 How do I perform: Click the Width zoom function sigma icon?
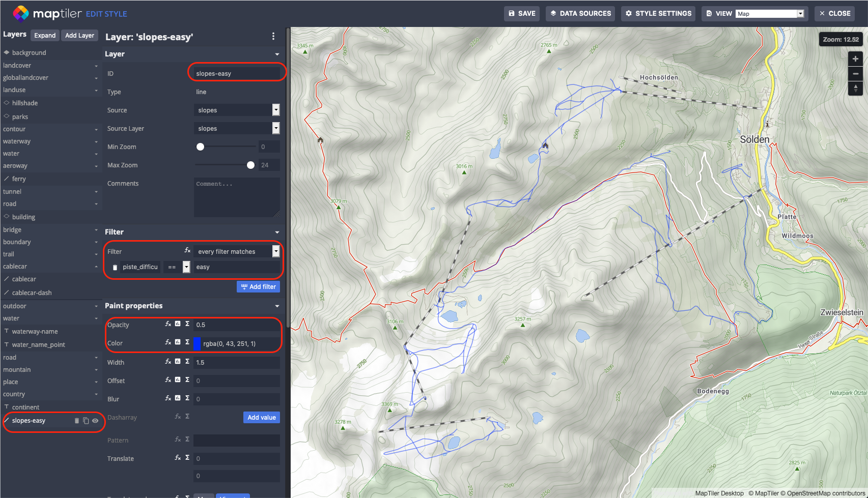point(187,362)
